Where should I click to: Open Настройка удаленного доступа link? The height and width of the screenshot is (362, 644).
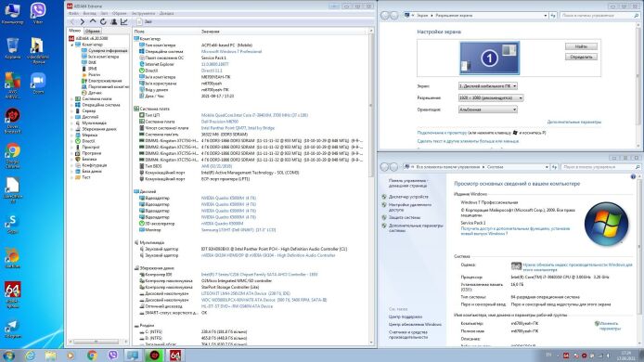pyautogui.click(x=410, y=207)
